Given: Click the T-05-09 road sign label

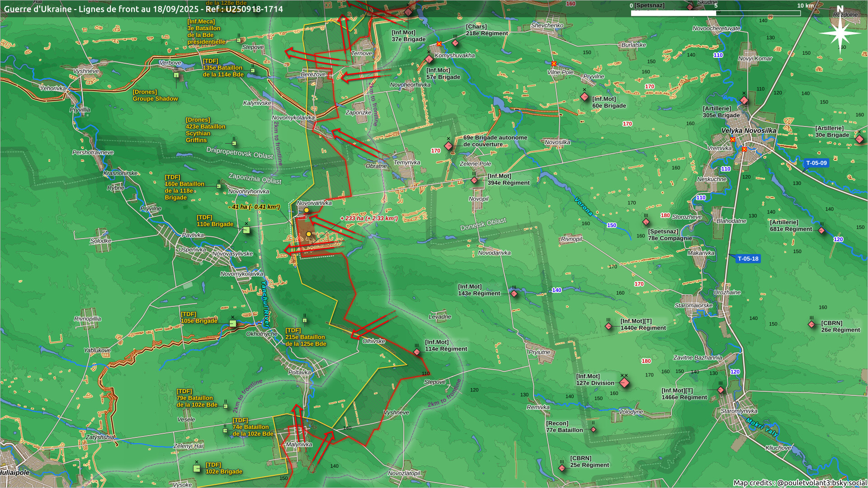Looking at the screenshot, I should tap(816, 163).
